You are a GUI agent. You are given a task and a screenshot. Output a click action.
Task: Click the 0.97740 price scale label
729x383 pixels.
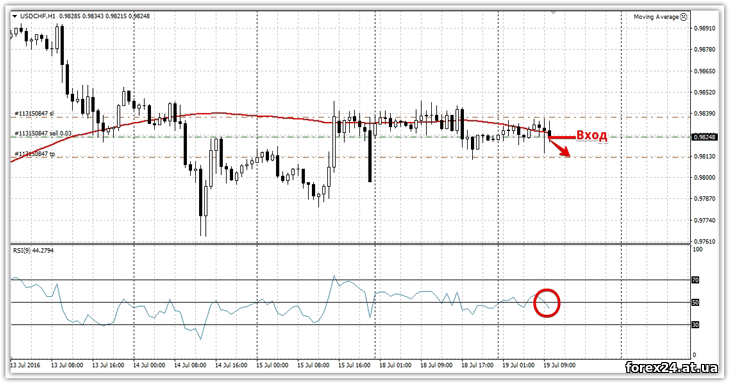point(704,220)
